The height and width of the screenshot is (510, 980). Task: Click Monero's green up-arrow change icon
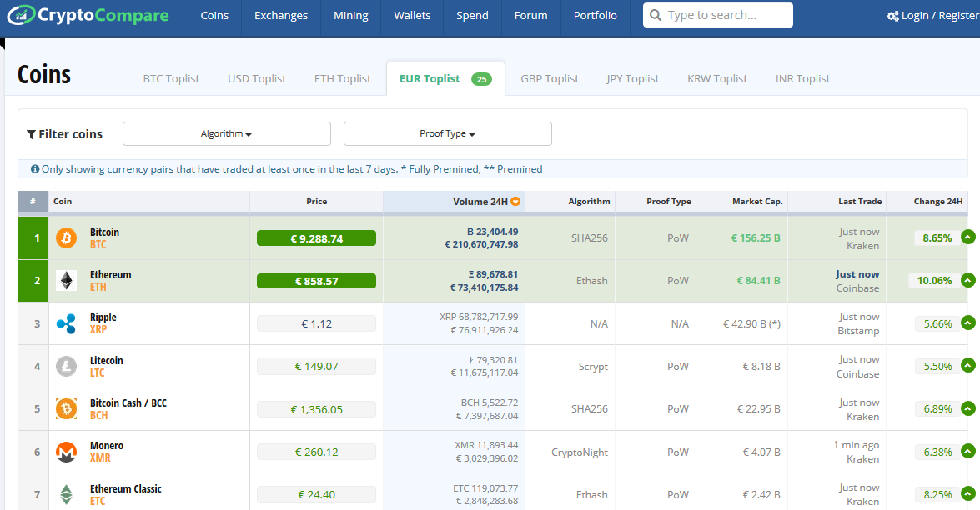coord(968,451)
